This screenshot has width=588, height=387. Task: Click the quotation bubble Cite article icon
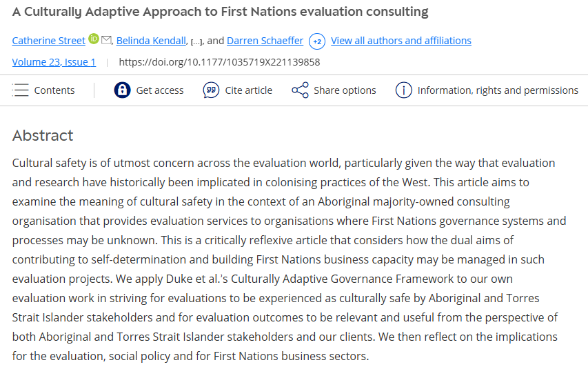211,90
